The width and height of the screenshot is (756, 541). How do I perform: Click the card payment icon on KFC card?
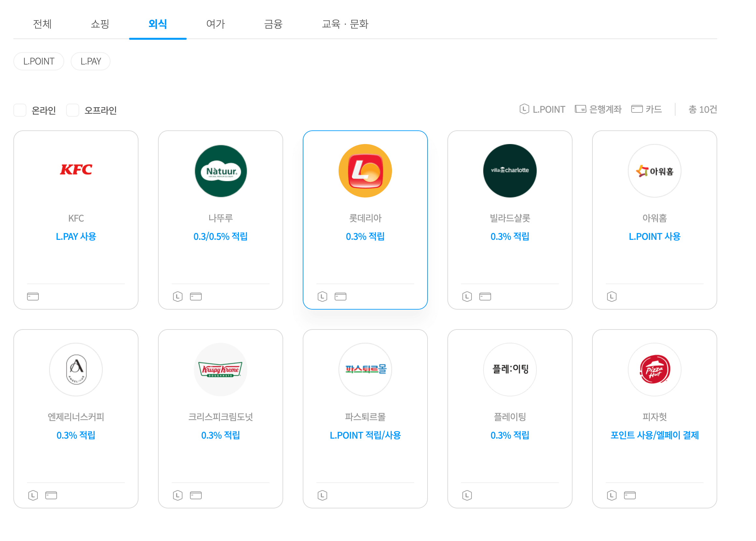point(32,296)
